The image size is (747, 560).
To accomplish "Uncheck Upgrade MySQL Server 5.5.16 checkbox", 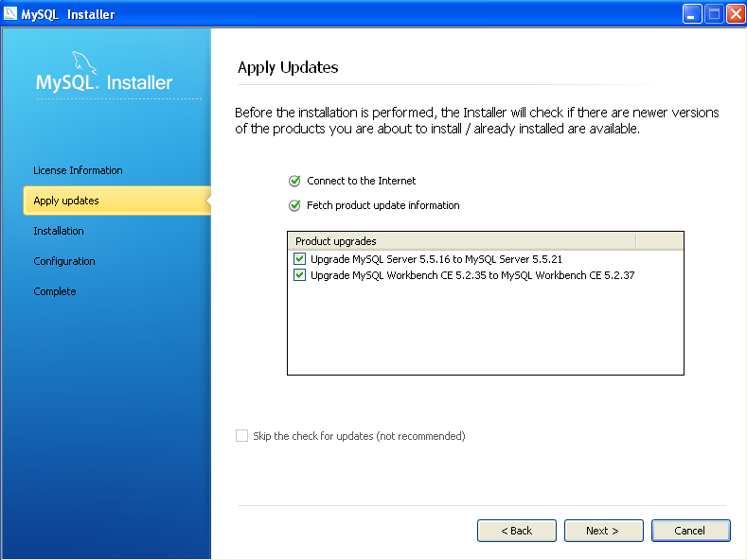I will [x=300, y=259].
